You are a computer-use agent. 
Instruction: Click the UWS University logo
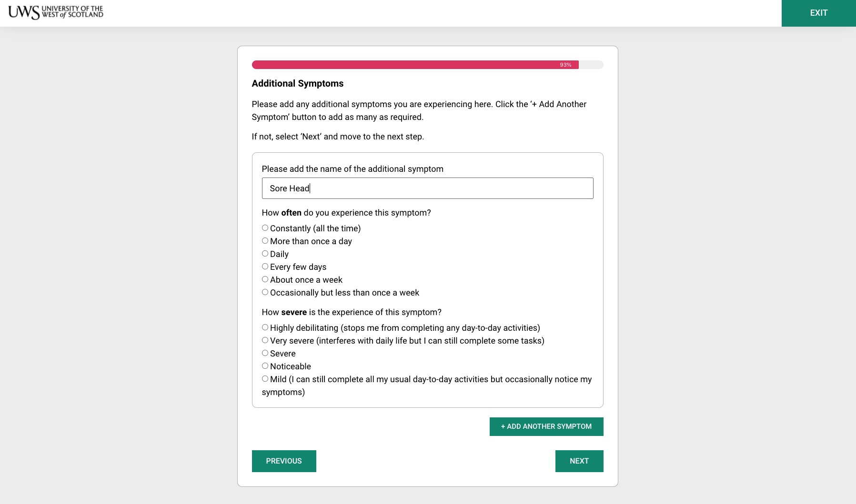[x=56, y=12]
